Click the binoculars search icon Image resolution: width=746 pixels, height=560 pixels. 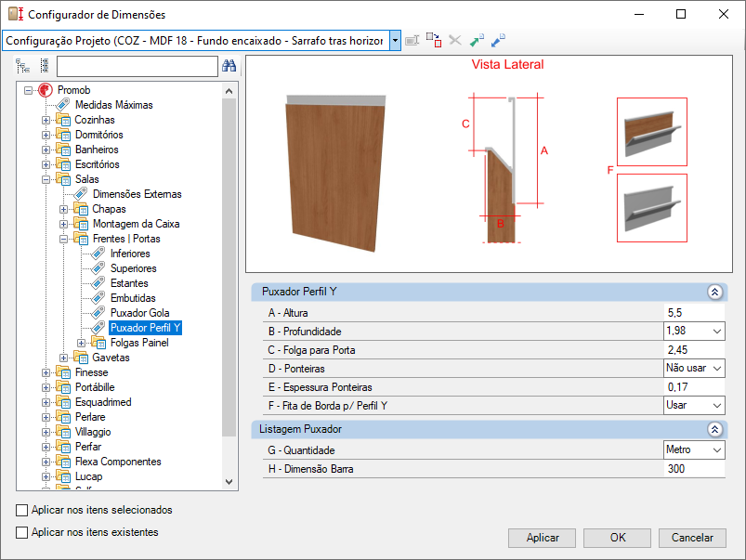[x=229, y=66]
